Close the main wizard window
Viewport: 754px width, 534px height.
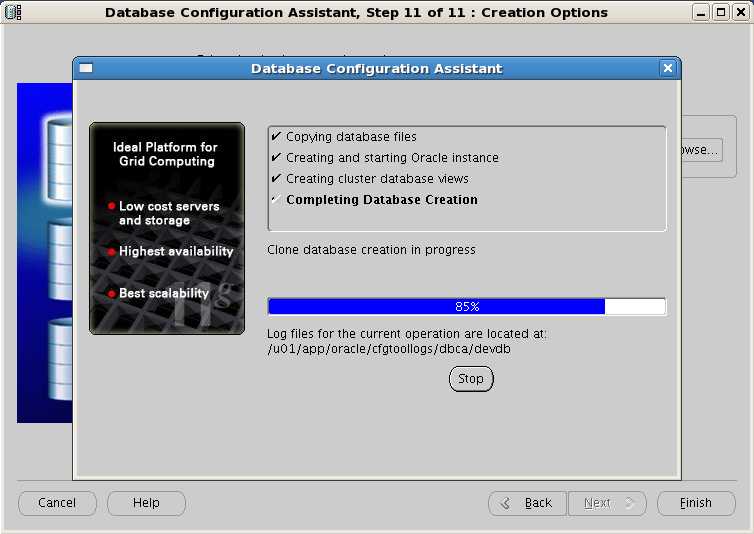pyautogui.click(x=741, y=12)
